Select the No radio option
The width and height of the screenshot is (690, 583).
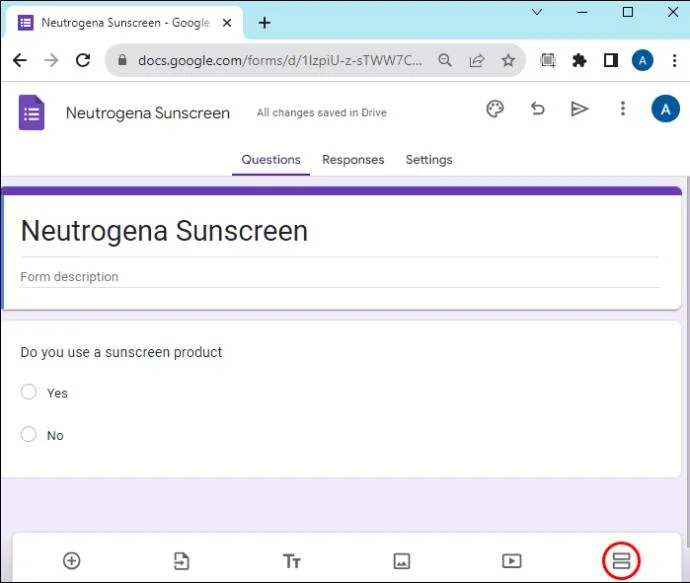tap(29, 434)
